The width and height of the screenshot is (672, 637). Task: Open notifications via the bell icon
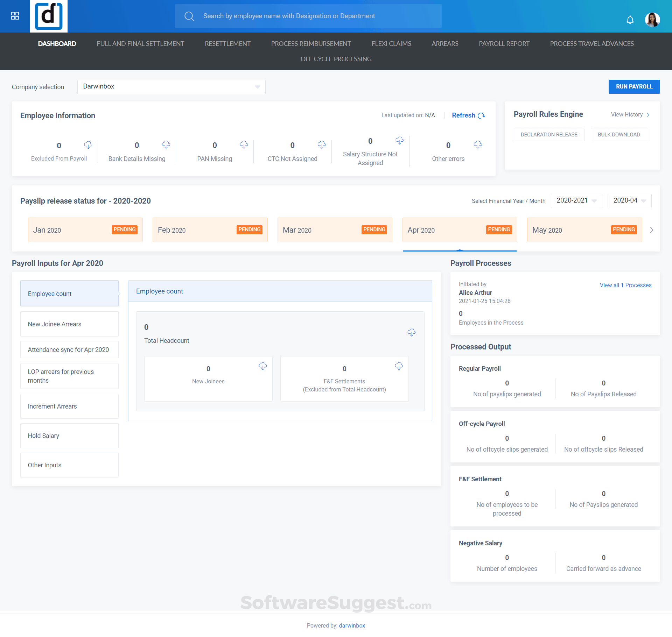(x=630, y=20)
